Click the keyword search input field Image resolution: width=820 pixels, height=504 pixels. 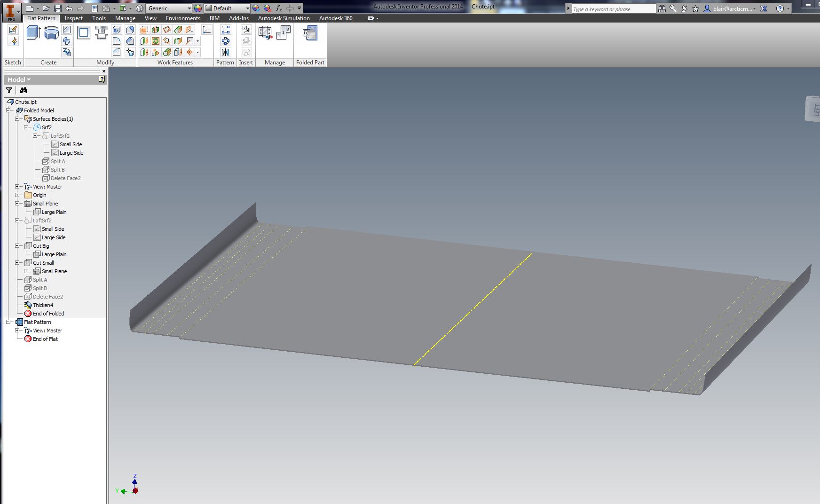614,9
